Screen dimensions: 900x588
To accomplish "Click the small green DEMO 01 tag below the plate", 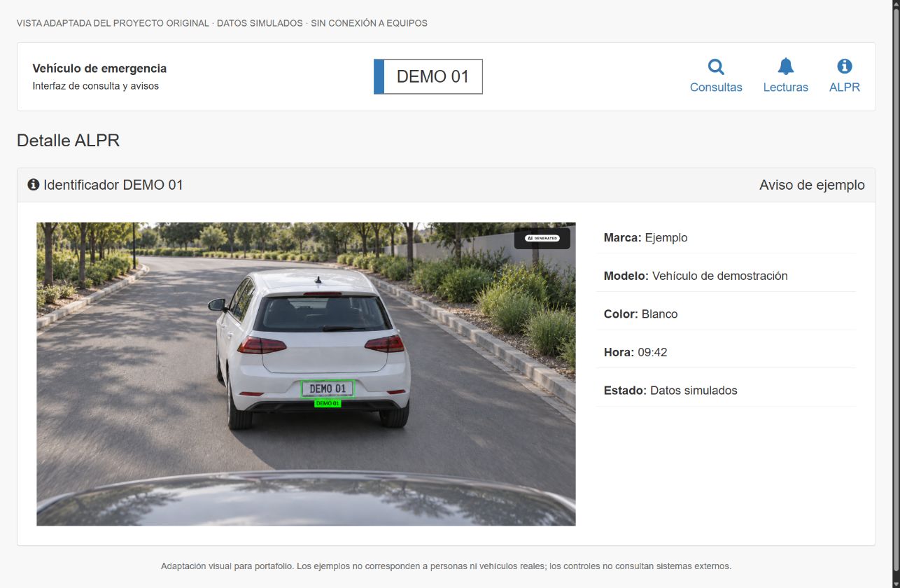I will point(328,403).
